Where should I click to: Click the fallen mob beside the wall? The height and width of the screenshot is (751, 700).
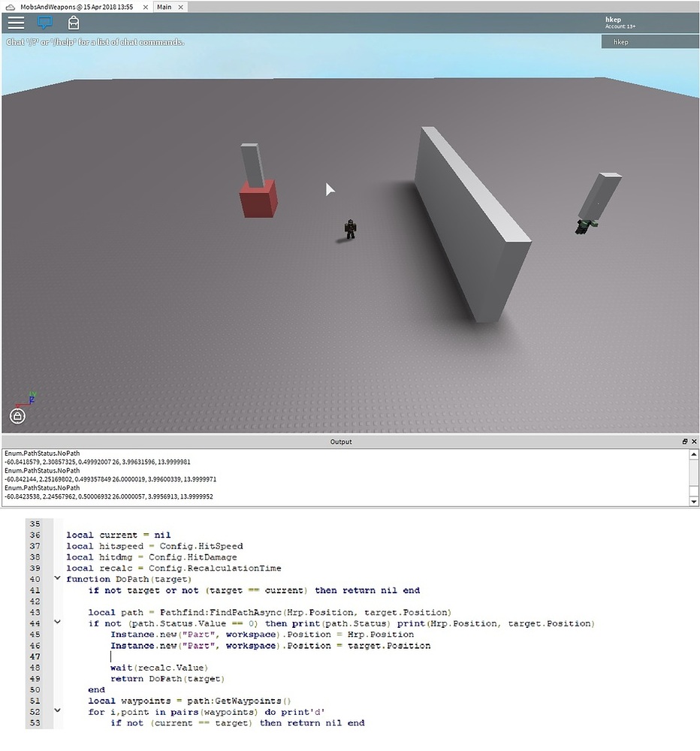pos(587,226)
